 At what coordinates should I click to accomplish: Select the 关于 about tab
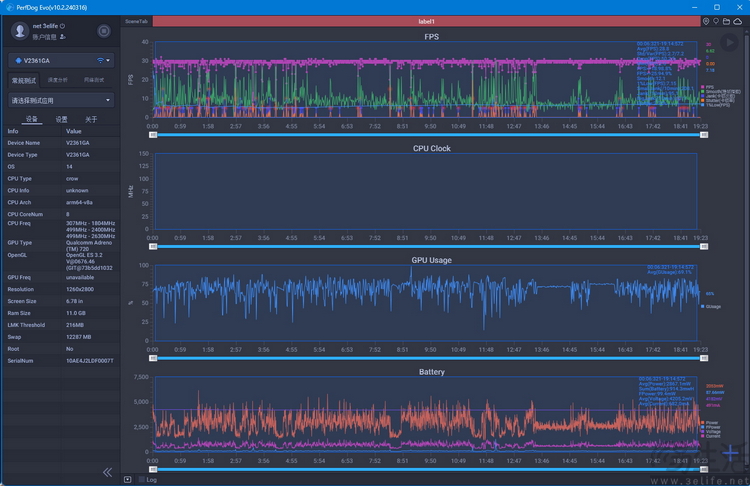click(91, 119)
